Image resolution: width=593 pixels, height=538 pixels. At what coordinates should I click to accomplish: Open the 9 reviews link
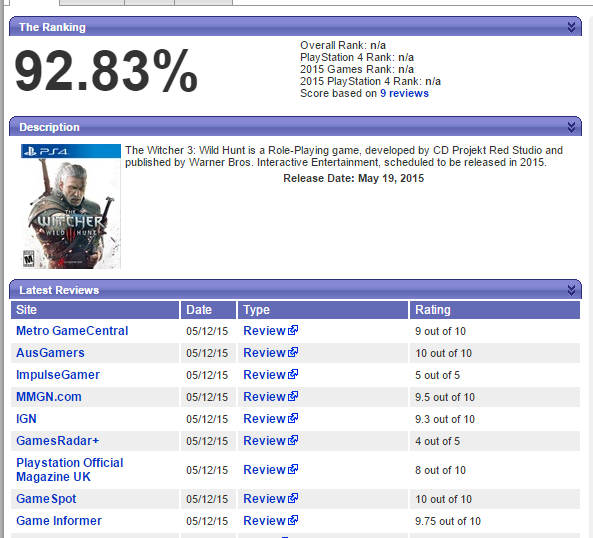click(x=404, y=93)
